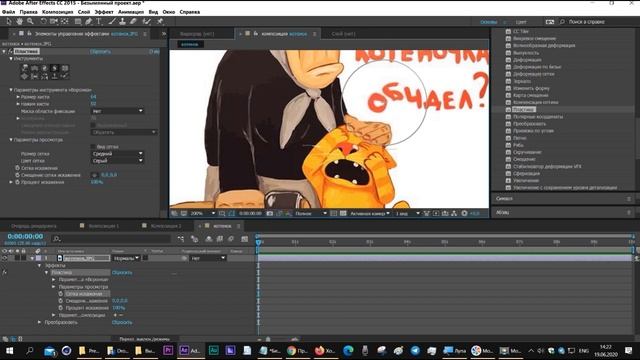
Task: Open resolution dropdown showing Полное
Action: [311, 213]
